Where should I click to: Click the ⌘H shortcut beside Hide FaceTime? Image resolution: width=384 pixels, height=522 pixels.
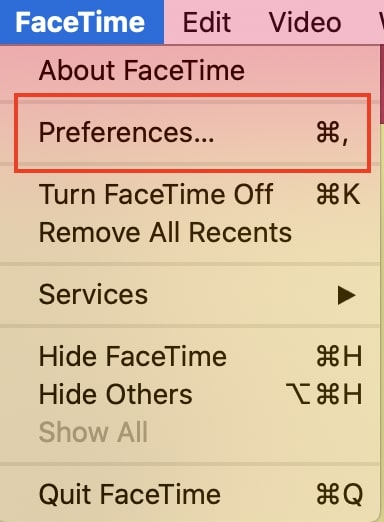(339, 356)
